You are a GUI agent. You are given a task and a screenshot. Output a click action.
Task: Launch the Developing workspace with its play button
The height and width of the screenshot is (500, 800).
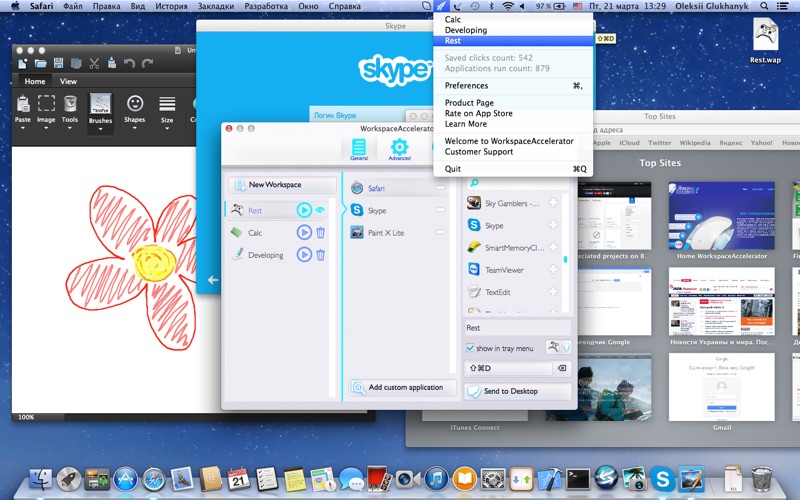(304, 255)
